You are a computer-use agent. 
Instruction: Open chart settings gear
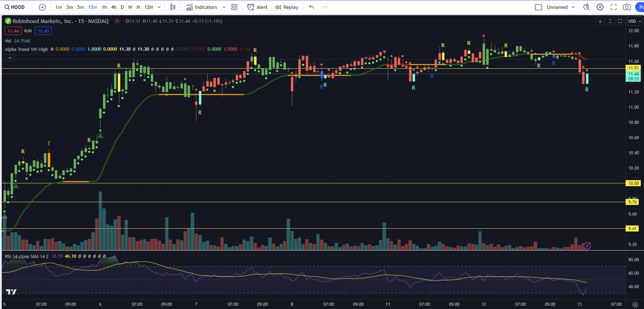600,8
